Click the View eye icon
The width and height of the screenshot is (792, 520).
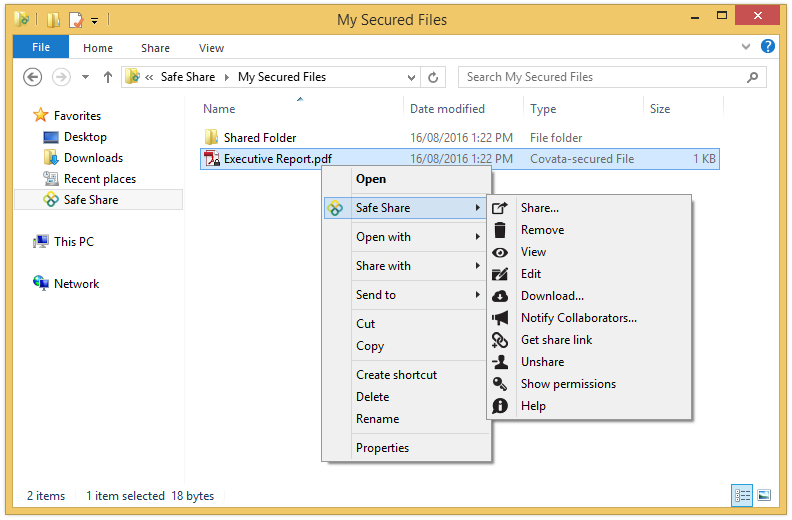point(501,252)
